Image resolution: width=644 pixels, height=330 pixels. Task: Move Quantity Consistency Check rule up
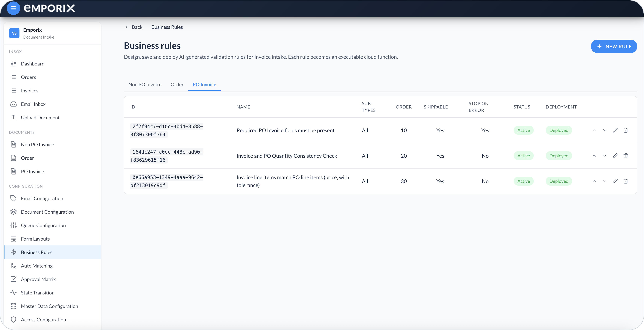pos(594,156)
